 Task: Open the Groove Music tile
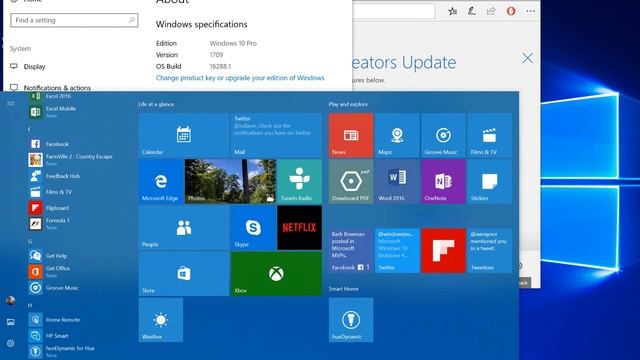coord(443,135)
